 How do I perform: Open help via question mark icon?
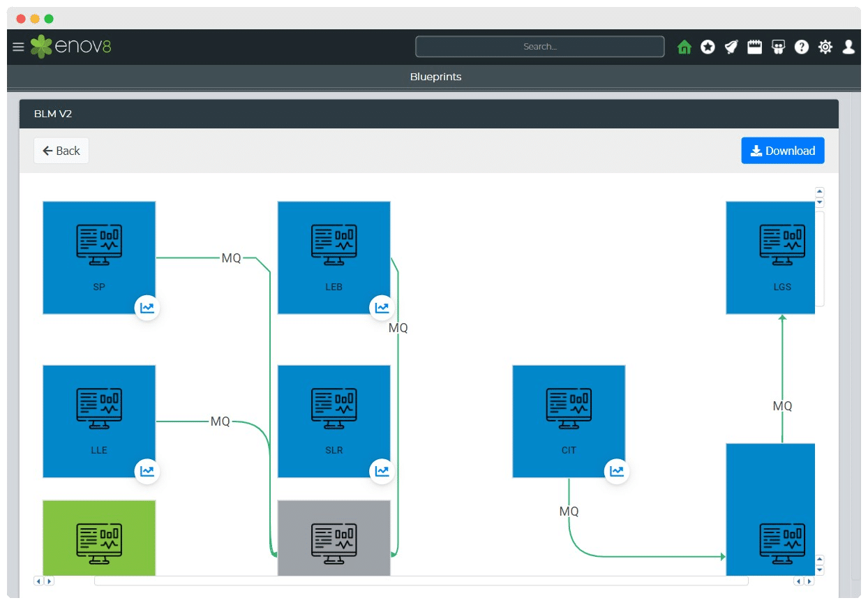802,47
